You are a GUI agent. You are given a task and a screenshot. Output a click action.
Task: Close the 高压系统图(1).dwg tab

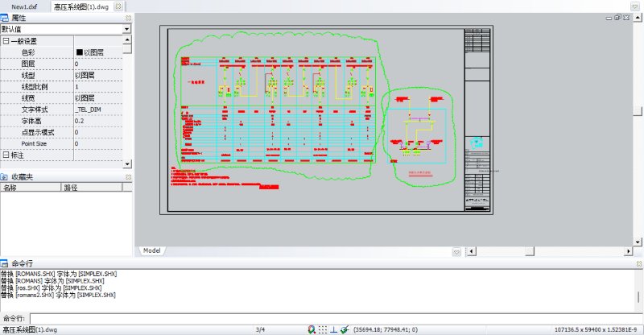click(x=118, y=6)
